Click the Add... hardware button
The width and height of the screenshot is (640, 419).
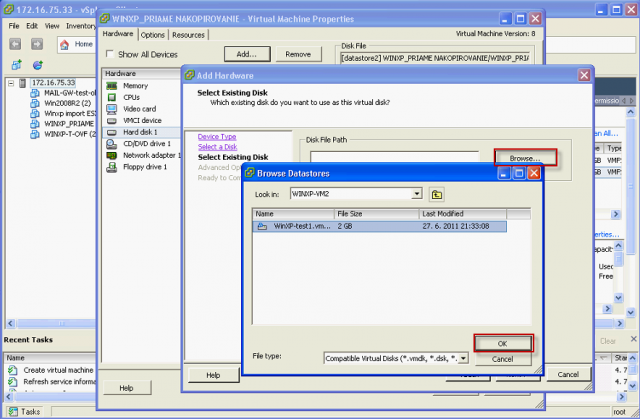[x=247, y=54]
